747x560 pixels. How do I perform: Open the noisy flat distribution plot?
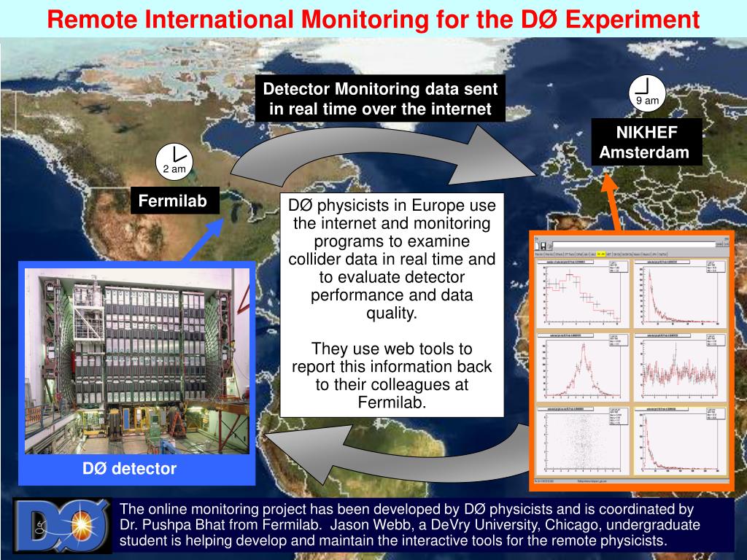[x=681, y=367]
